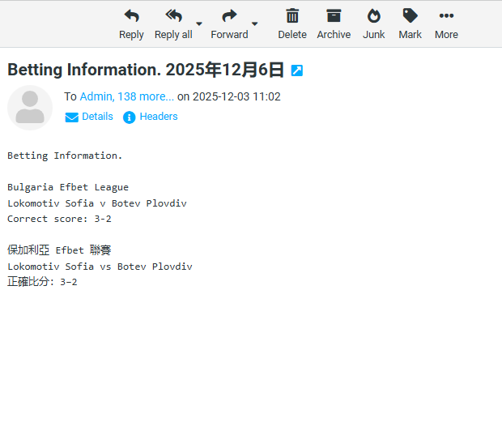This screenshot has height=448, width=502.
Task: Click the received date 2025-12-03 11:02
Action: coord(236,96)
